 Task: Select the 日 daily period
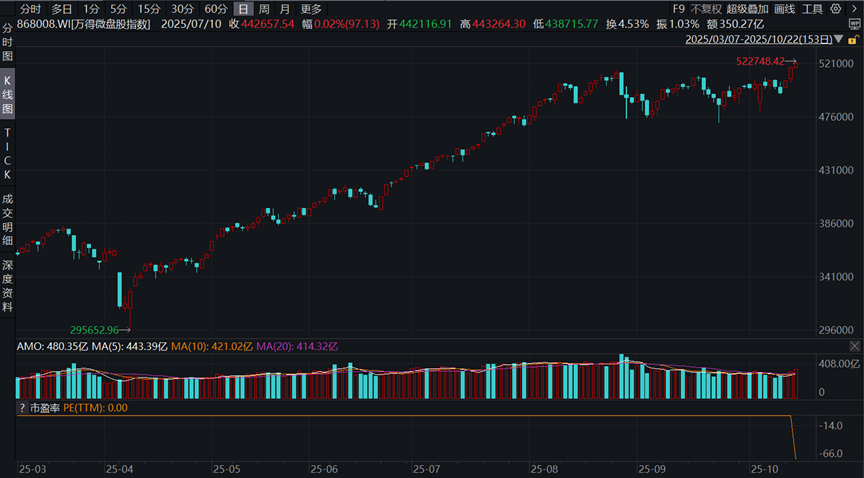(242, 8)
